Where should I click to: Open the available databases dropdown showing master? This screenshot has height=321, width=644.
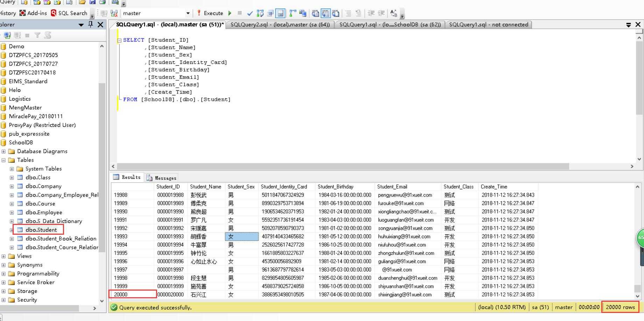pos(188,13)
